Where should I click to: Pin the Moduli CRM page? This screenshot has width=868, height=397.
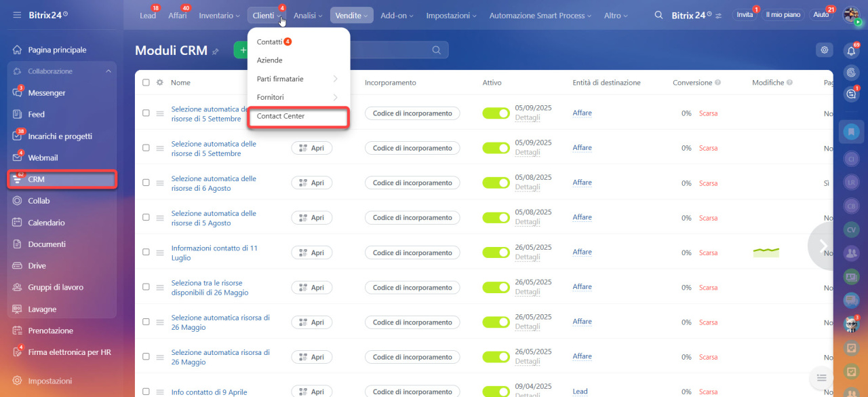point(216,51)
